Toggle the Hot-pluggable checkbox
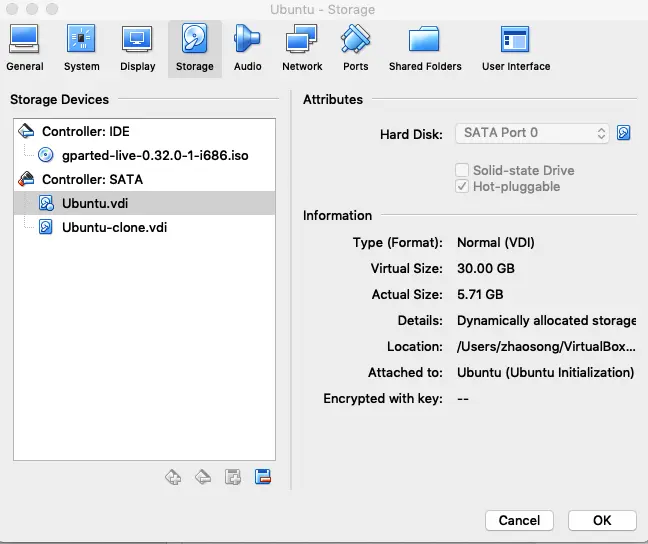Viewport: 648px width, 544px height. [462, 186]
